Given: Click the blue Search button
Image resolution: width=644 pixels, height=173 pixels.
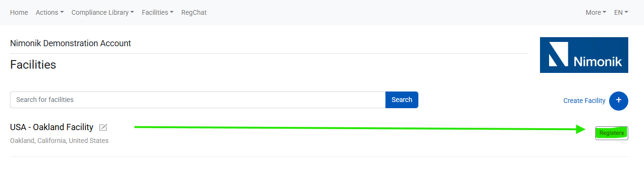Looking at the screenshot, I should tap(402, 100).
